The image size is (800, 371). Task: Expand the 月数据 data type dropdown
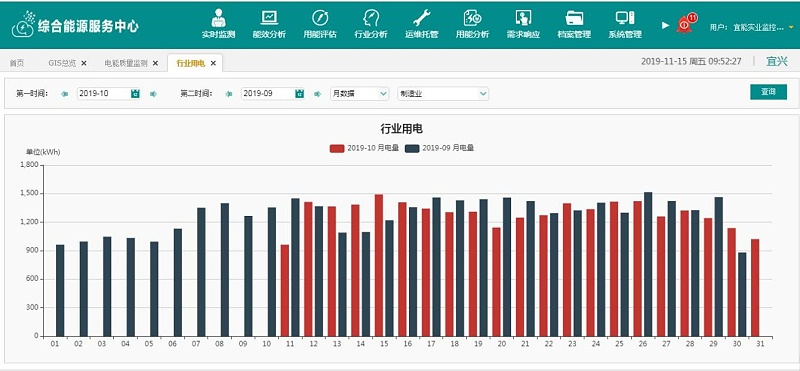[360, 93]
